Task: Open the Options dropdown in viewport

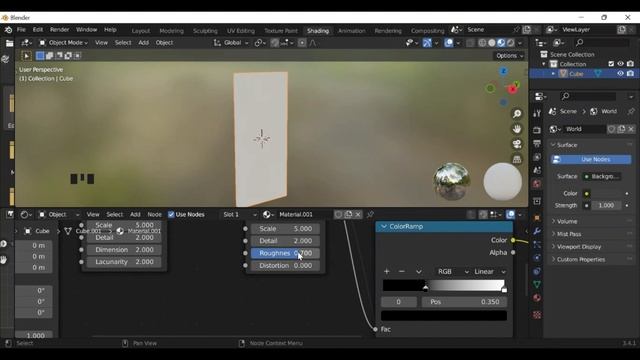Action: pyautogui.click(x=509, y=56)
